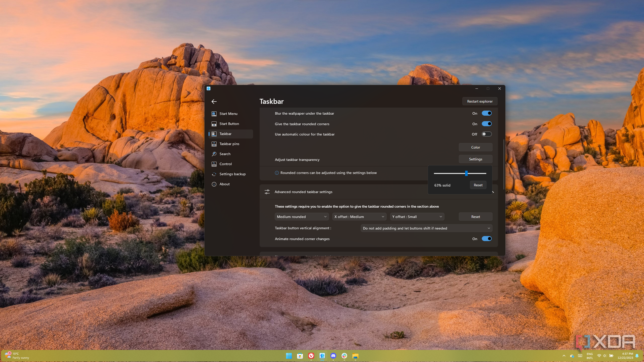644x362 pixels.
Task: Open File Explorer from the taskbar
Action: 355,356
